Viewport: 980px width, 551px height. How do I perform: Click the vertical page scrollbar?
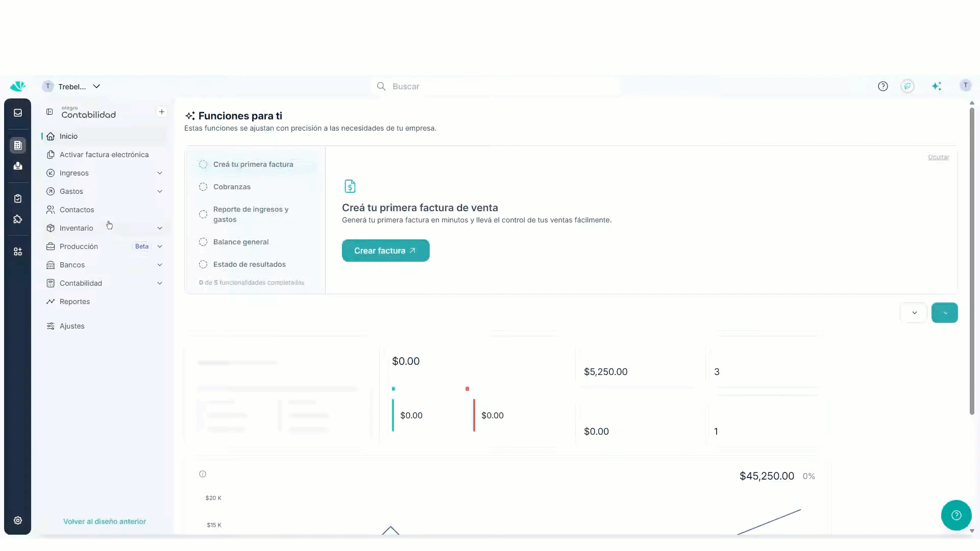pos(972,261)
